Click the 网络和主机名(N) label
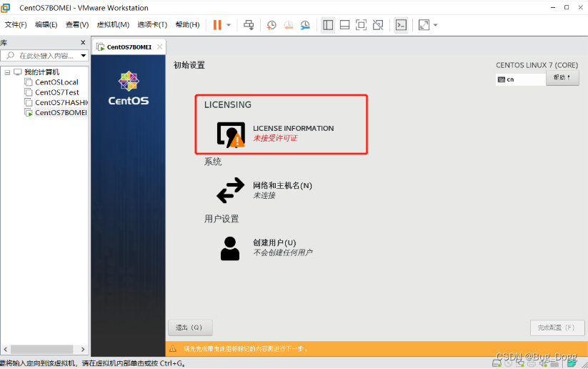This screenshot has height=369, width=588. click(x=282, y=185)
